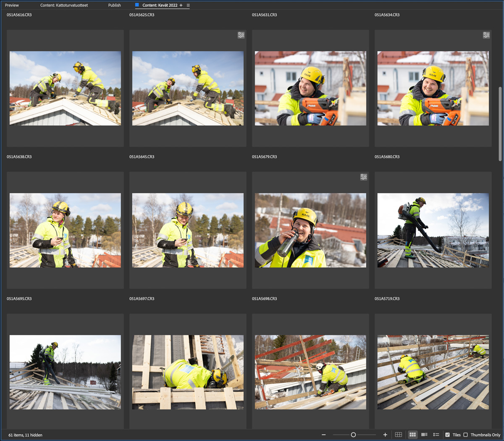Open the Content: Kattoturvatuotteet tab
Viewport: 504px width, 441px height.
(x=64, y=5)
